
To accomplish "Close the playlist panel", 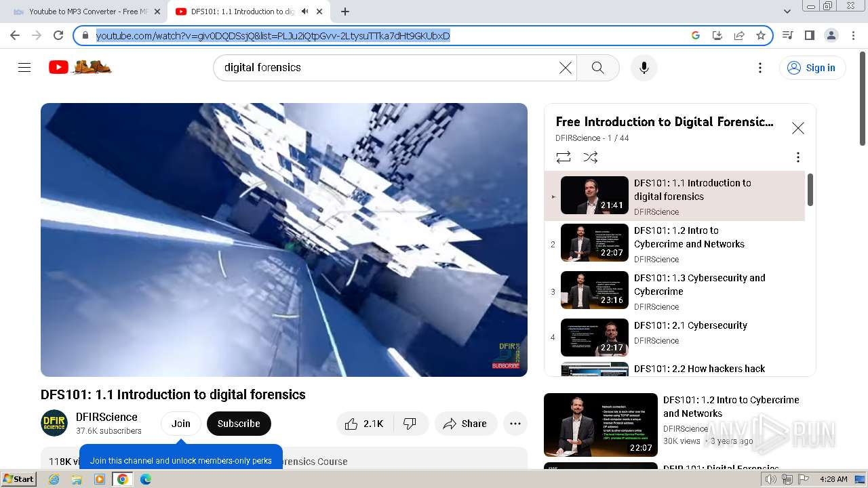I will [x=798, y=128].
